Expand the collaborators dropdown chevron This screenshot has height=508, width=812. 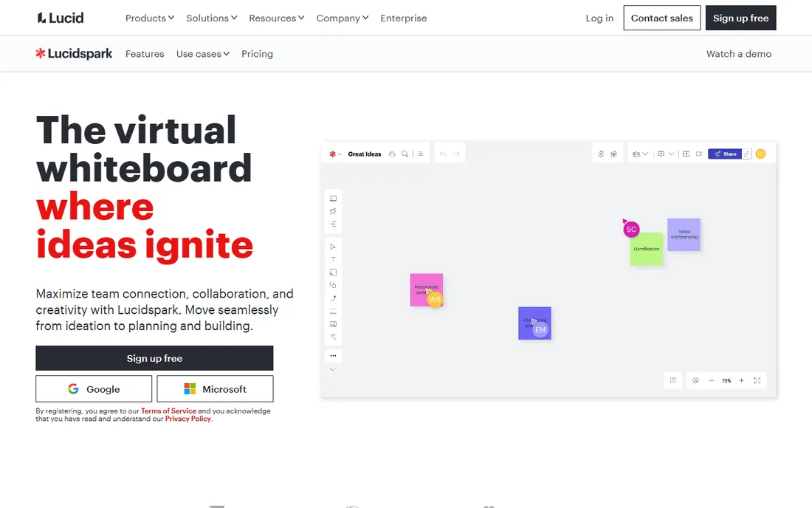coord(645,154)
